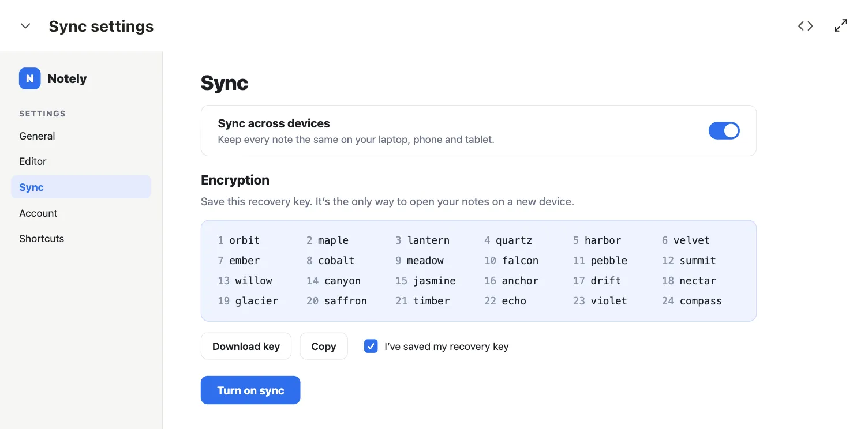Click the code view brackets icon
Screen dimensions: 868x429
pos(806,26)
